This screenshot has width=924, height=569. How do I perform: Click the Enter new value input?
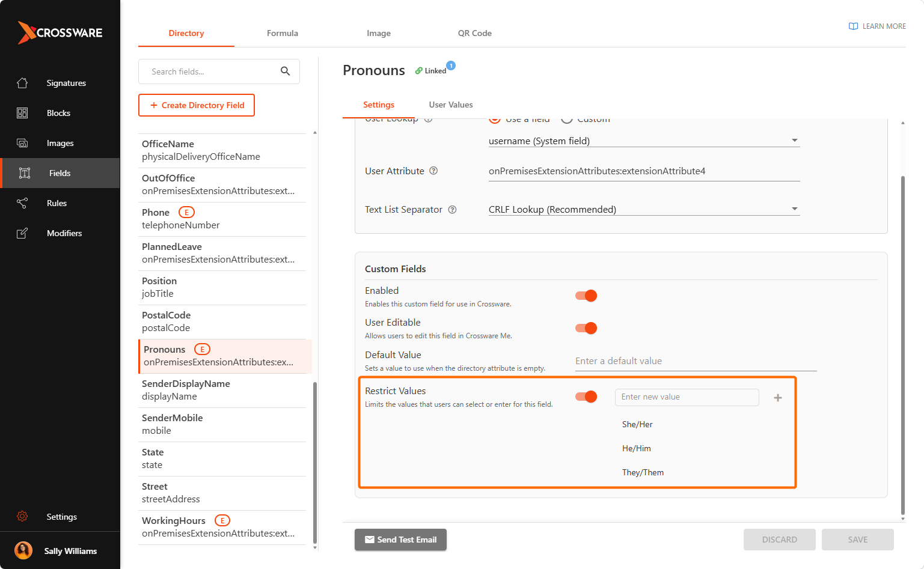[x=687, y=397]
